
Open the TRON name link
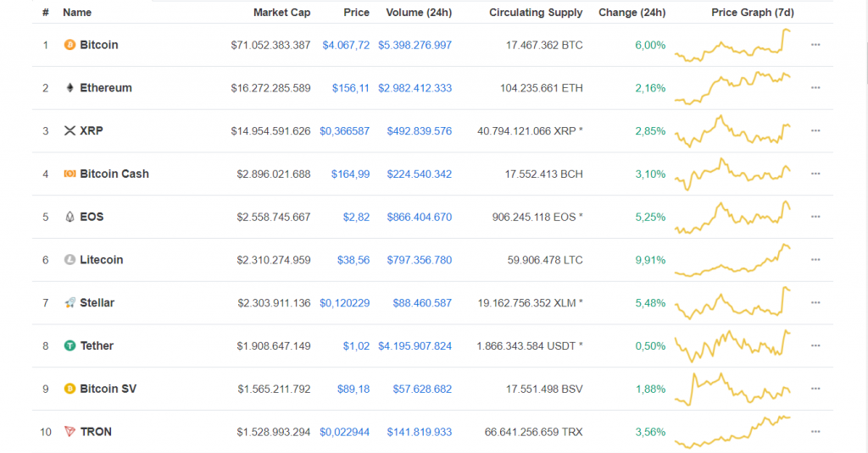pyautogui.click(x=96, y=432)
